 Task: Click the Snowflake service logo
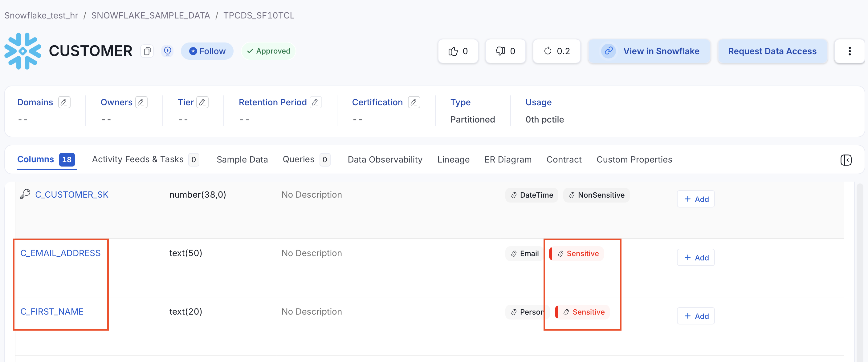tap(22, 51)
